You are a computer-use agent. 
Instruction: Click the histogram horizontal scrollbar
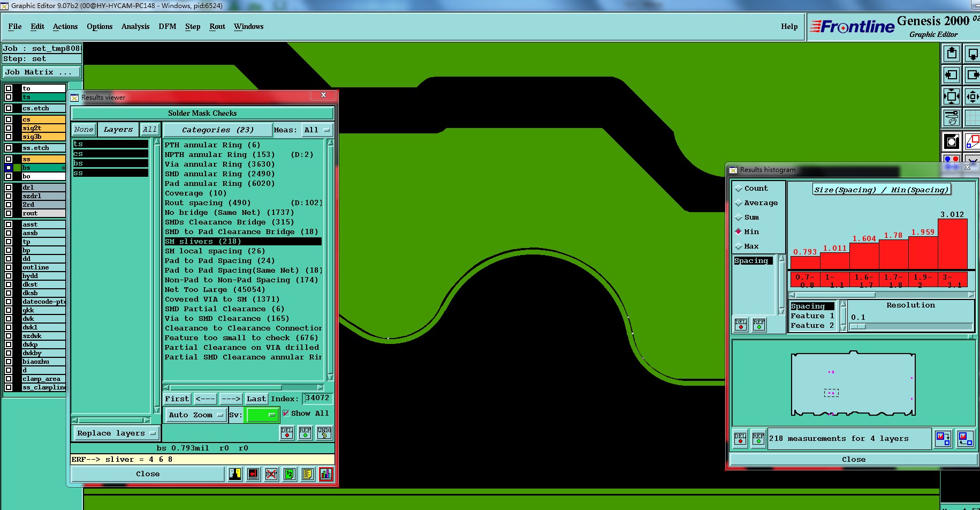[x=881, y=295]
